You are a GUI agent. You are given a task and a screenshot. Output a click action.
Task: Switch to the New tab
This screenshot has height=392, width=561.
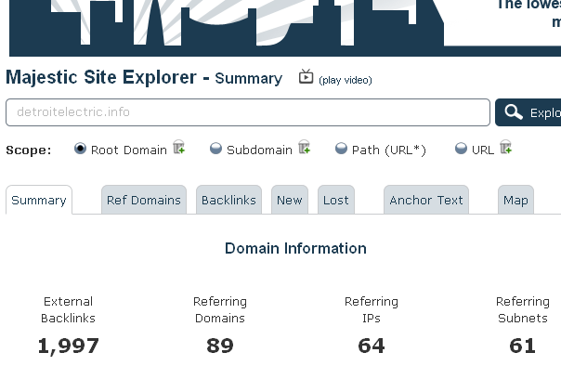(x=290, y=200)
